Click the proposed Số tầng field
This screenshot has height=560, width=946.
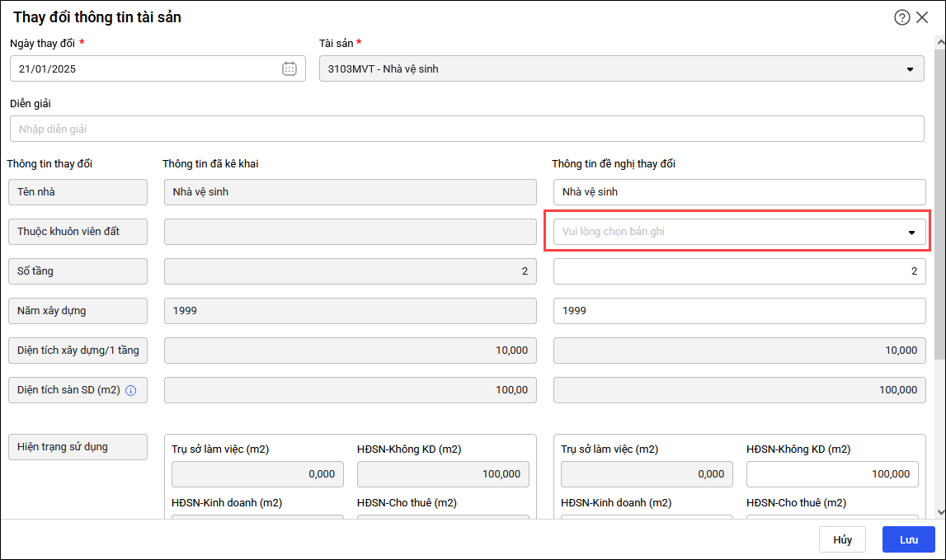coord(739,271)
